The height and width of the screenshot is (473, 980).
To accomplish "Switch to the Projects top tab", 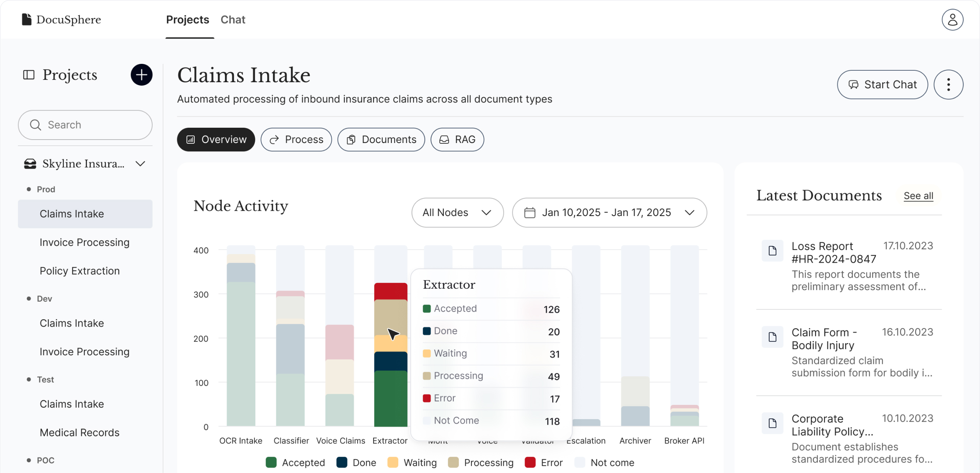I will pos(188,20).
